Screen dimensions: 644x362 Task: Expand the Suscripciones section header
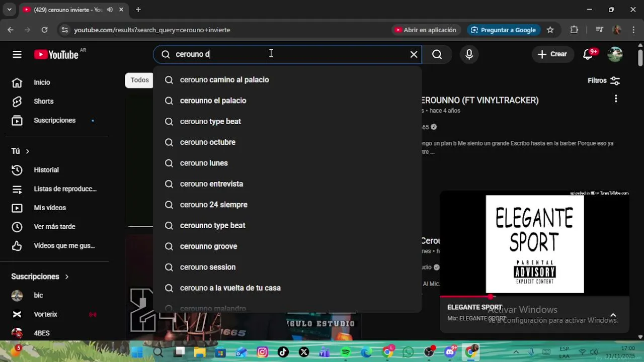tap(40, 277)
